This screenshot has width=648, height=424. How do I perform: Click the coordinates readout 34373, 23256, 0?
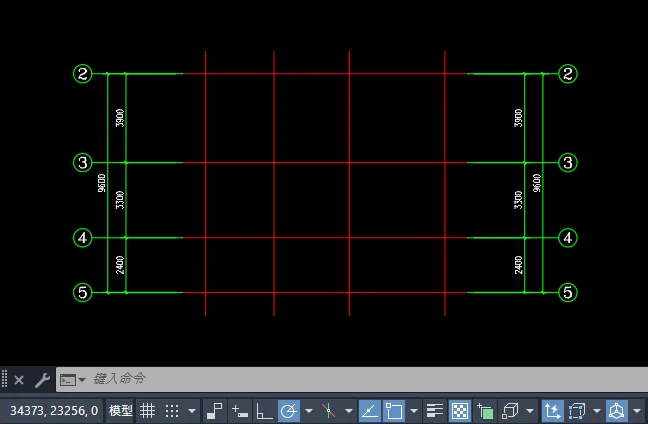point(53,410)
